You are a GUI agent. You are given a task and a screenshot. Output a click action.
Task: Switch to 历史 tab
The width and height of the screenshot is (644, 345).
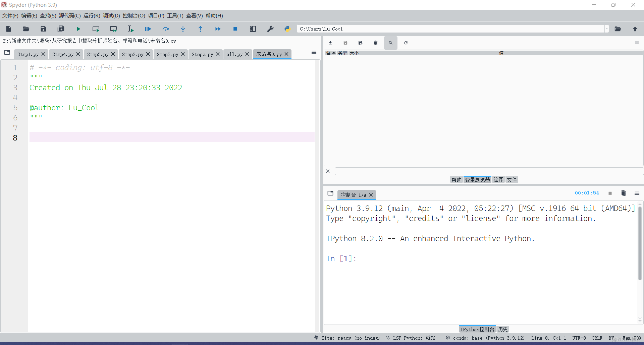pyautogui.click(x=503, y=329)
